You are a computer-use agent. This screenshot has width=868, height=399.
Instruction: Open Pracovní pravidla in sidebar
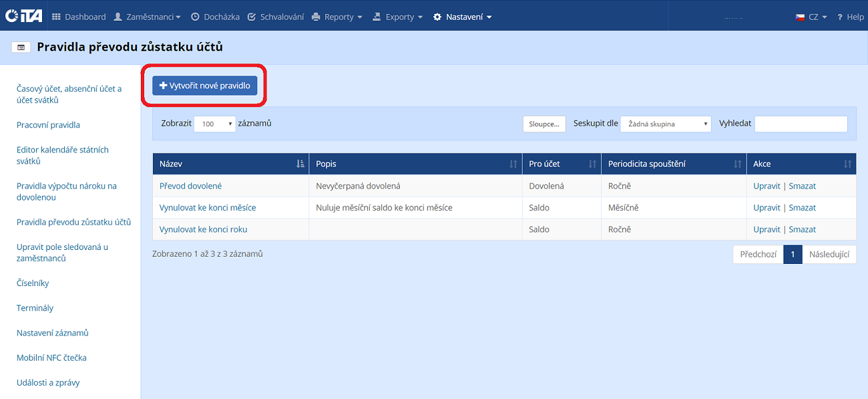point(48,125)
